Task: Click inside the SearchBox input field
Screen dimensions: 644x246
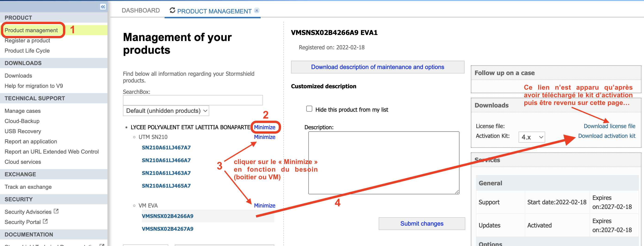Action: [193, 100]
